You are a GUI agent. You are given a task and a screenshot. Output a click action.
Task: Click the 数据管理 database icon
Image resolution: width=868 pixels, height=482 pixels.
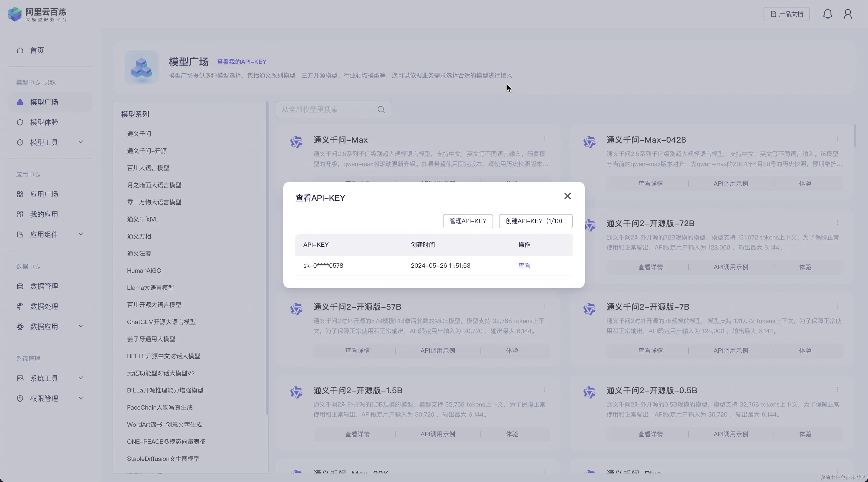pos(20,286)
